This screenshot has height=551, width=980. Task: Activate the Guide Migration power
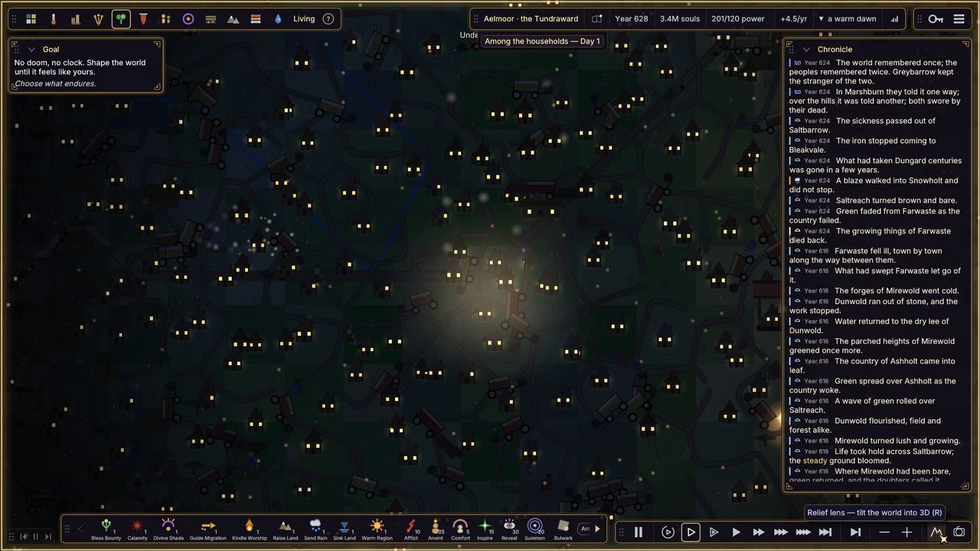(x=208, y=529)
